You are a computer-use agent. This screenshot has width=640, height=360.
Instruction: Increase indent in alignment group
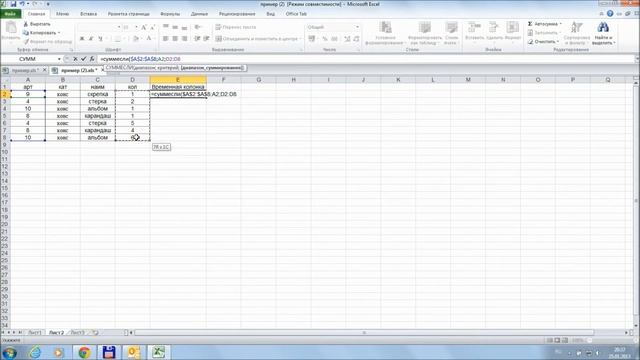point(206,39)
